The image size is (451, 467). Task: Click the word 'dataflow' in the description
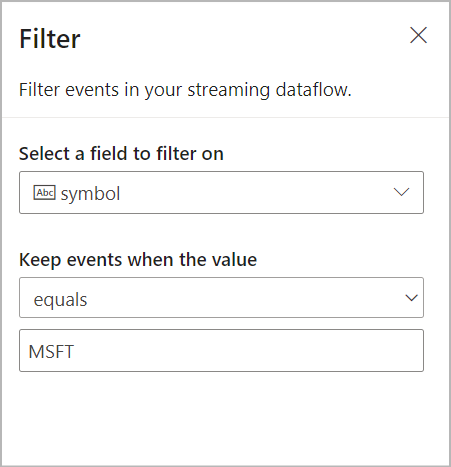click(313, 90)
